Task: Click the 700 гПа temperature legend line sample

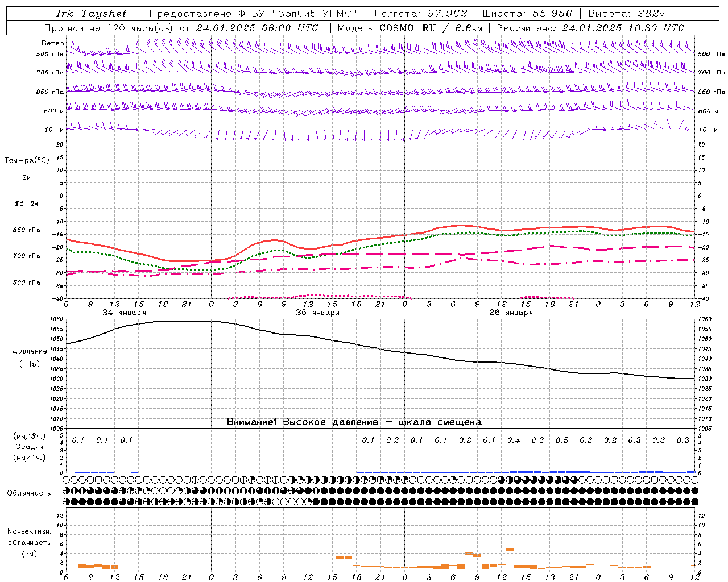Action: click(x=26, y=263)
